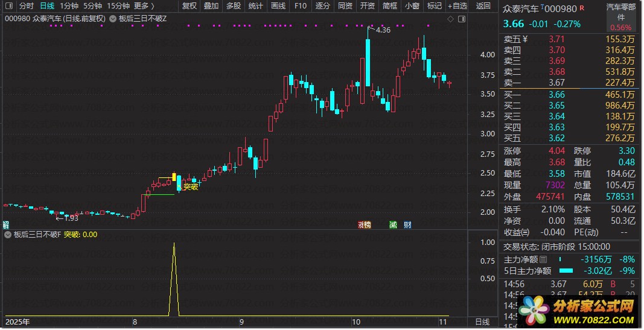Click the 卖一 ask price 3.67
The image size is (644, 330).
click(556, 83)
